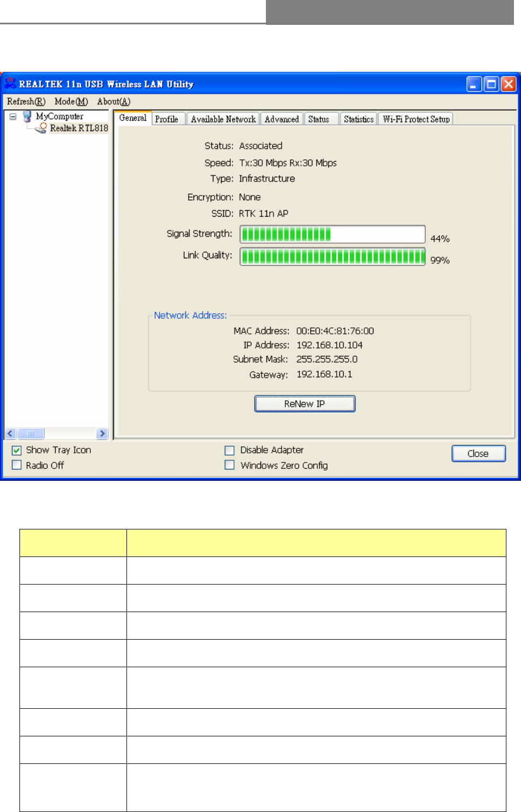Click the subnet mask value 255.255.255.0
Viewport: 521px width, 812px height.
coord(327,359)
